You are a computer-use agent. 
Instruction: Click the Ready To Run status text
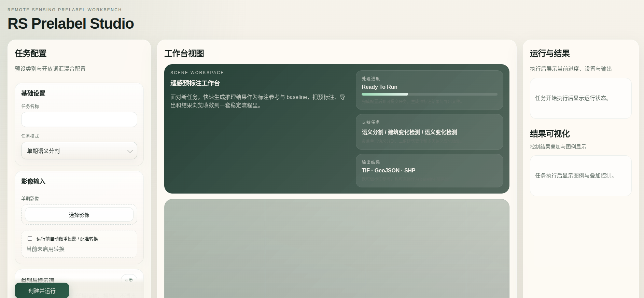(379, 87)
